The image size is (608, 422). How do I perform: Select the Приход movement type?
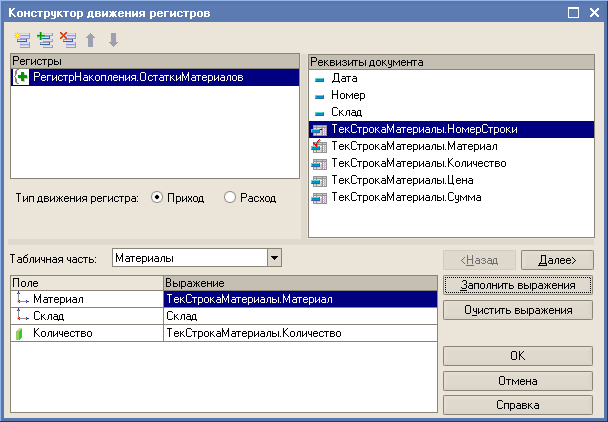click(157, 197)
